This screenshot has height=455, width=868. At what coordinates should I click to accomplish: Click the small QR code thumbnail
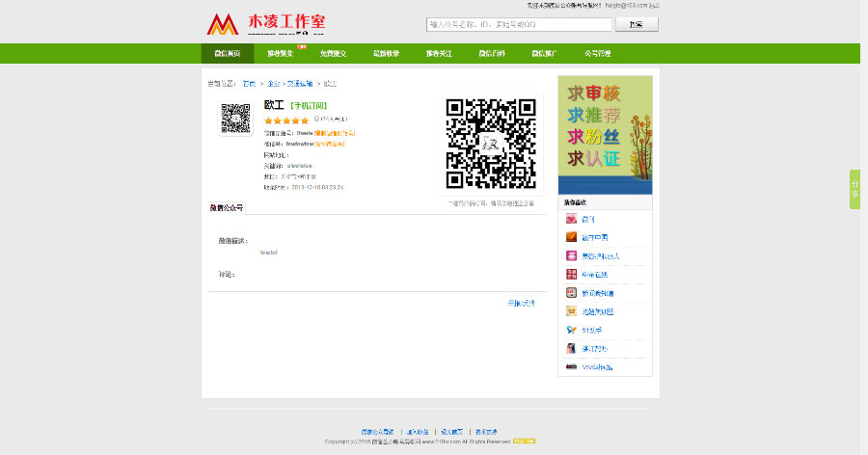point(236,119)
